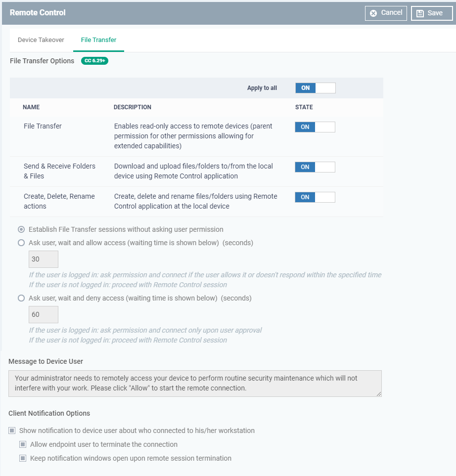Check Allow endpoint user to terminate connection
This screenshot has width=456, height=476.
pyautogui.click(x=23, y=444)
